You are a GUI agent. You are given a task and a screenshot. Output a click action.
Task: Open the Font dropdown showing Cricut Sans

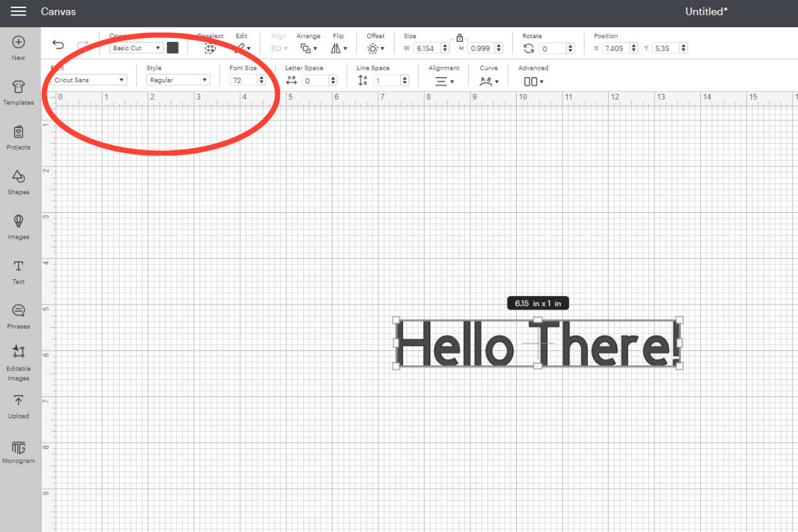pos(89,80)
